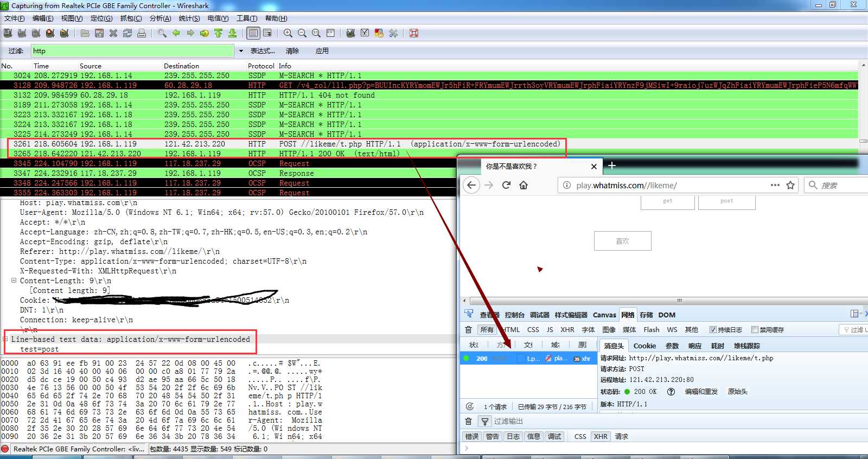
Task: Stop the running capture
Action: pyautogui.click(x=50, y=33)
